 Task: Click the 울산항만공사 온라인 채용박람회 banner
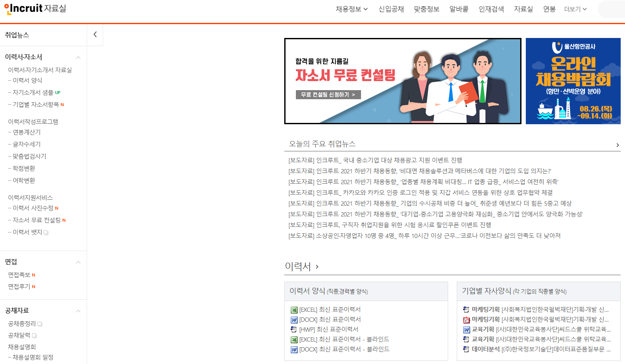click(x=573, y=81)
